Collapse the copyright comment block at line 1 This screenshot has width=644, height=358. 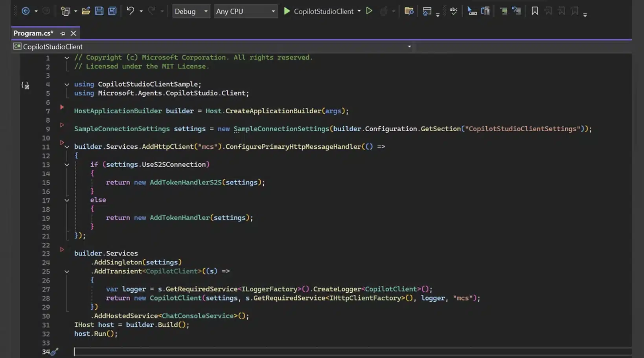(67, 58)
